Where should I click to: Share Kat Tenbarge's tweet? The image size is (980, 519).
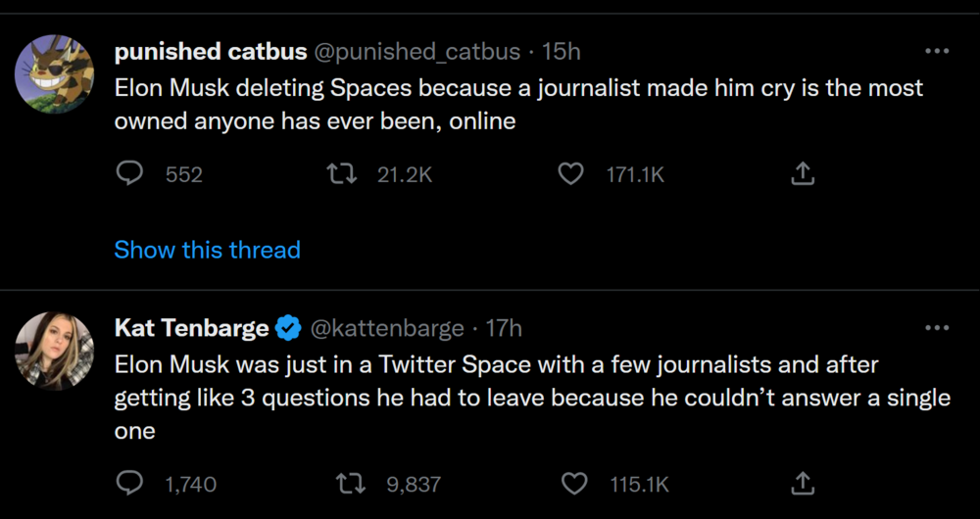(802, 484)
